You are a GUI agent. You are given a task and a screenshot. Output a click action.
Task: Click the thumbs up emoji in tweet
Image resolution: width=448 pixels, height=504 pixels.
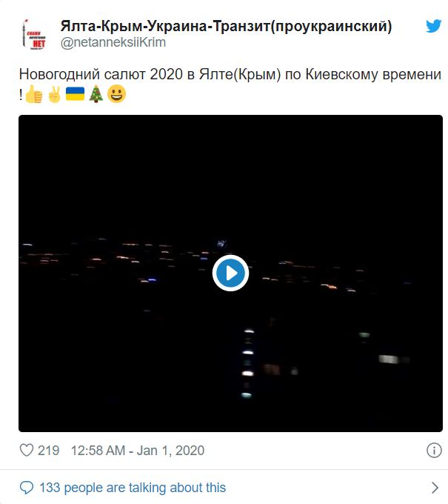point(34,94)
